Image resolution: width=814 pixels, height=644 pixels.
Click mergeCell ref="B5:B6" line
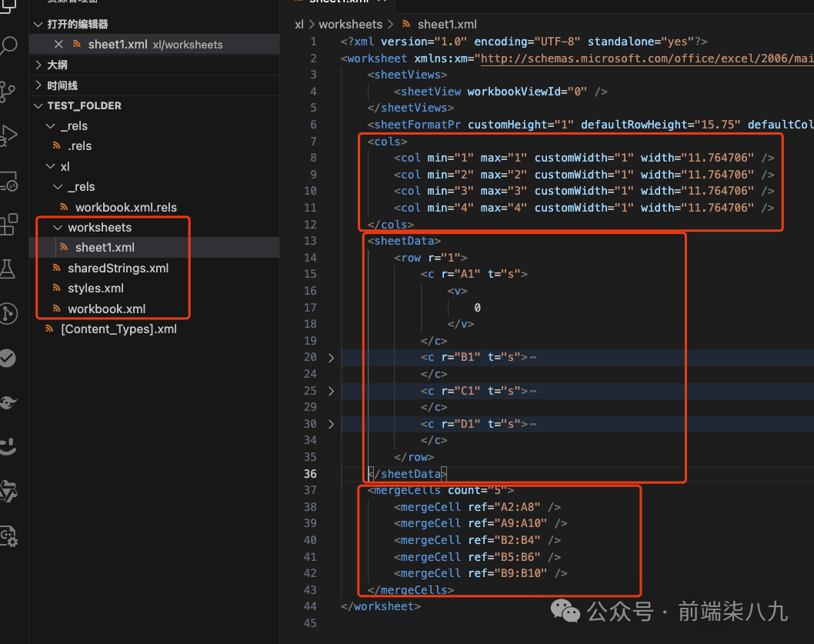pyautogui.click(x=477, y=557)
